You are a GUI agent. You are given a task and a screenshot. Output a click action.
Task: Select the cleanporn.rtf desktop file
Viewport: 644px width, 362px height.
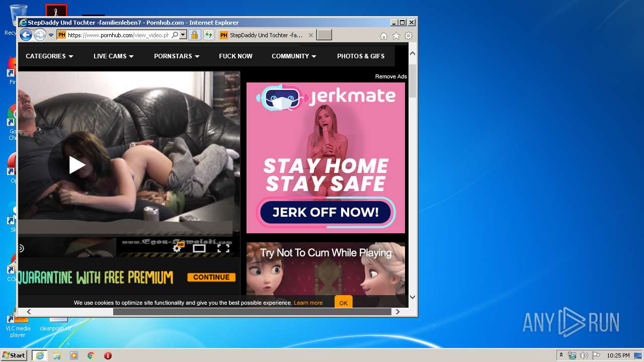tap(56, 324)
